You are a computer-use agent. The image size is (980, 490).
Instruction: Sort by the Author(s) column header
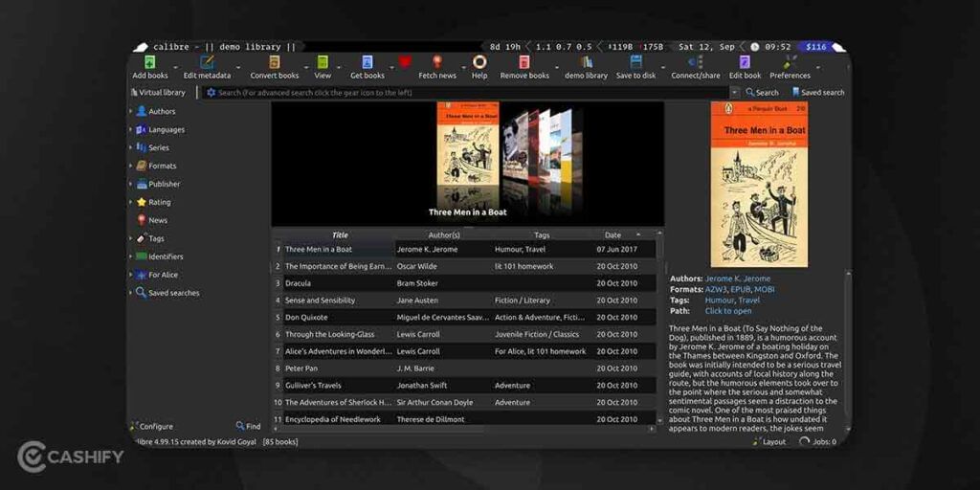pos(444,235)
